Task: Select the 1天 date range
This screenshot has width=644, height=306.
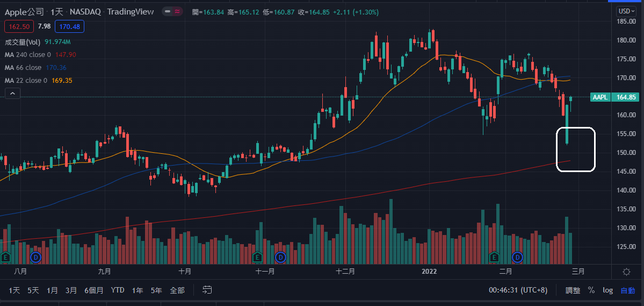Action: point(15,290)
